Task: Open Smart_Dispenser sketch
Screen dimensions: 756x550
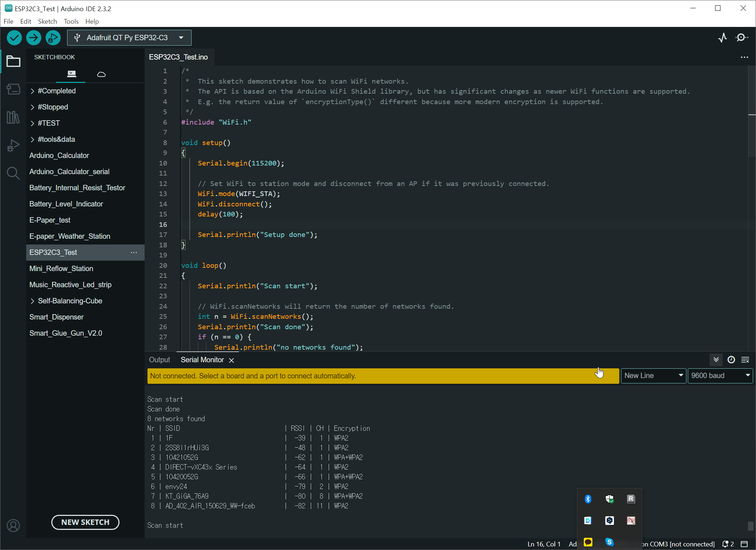Action: pos(85,317)
